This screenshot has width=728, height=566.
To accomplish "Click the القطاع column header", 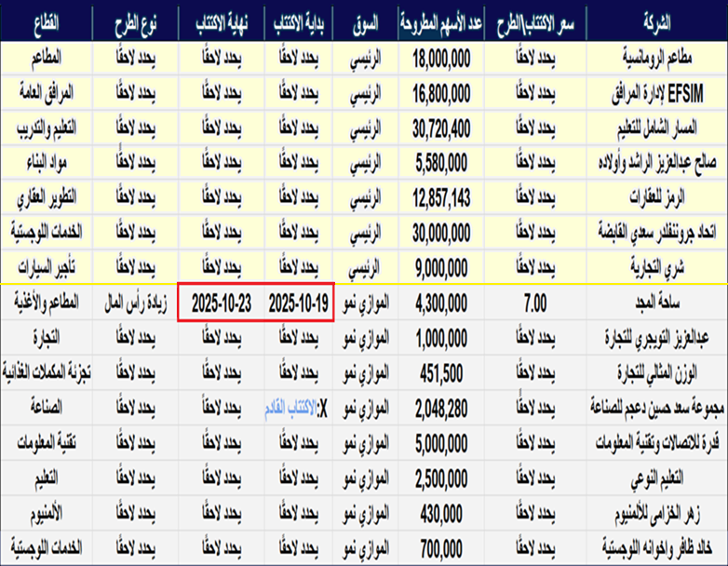I will click(47, 21).
